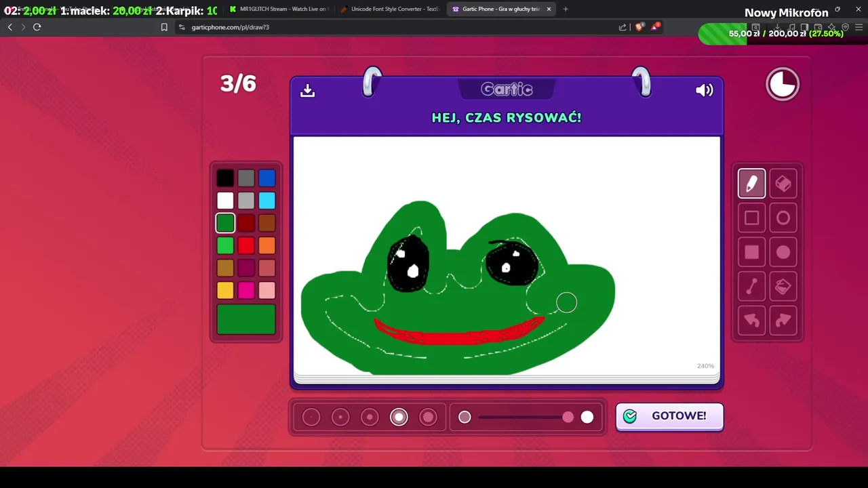868x488 pixels.
Task: Switch to Unicode Font Style Converter tab
Action: (390, 9)
